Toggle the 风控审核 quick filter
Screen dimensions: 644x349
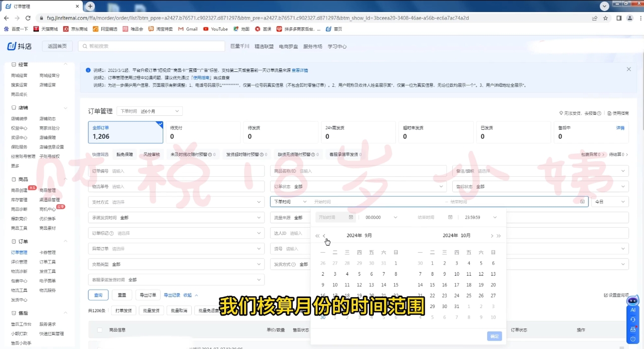pos(152,154)
